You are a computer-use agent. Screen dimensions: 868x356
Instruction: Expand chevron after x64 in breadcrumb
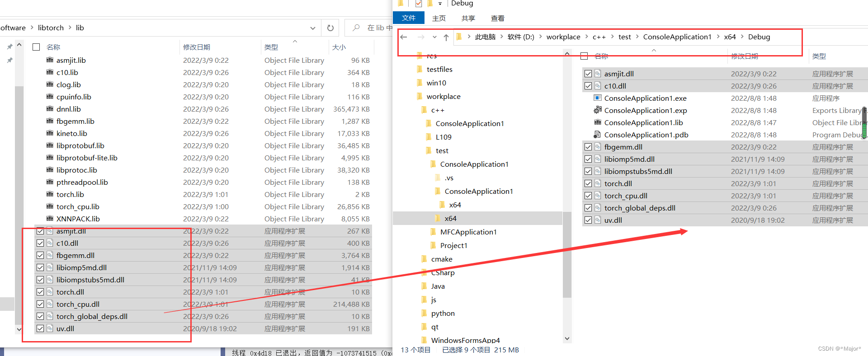[742, 37]
